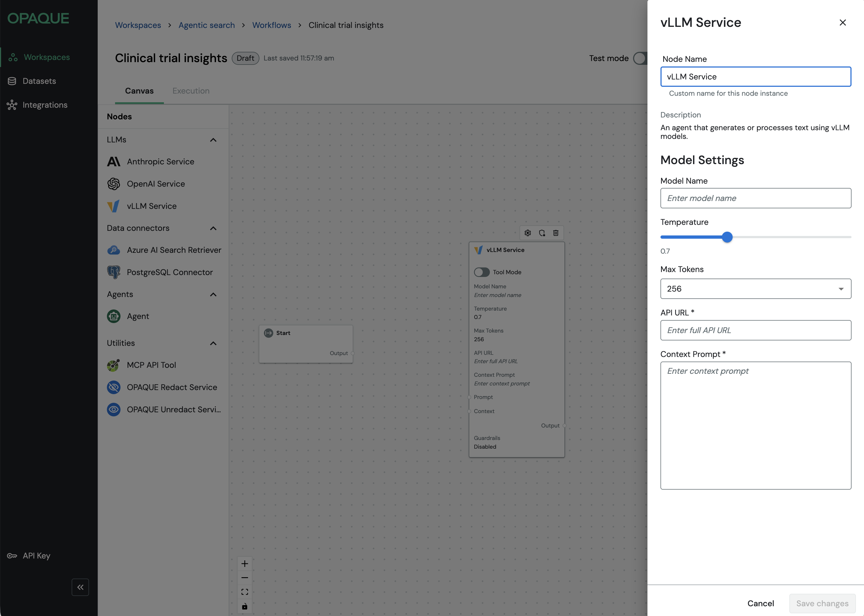Click the fit-view icon on canvas controls

coord(245,592)
